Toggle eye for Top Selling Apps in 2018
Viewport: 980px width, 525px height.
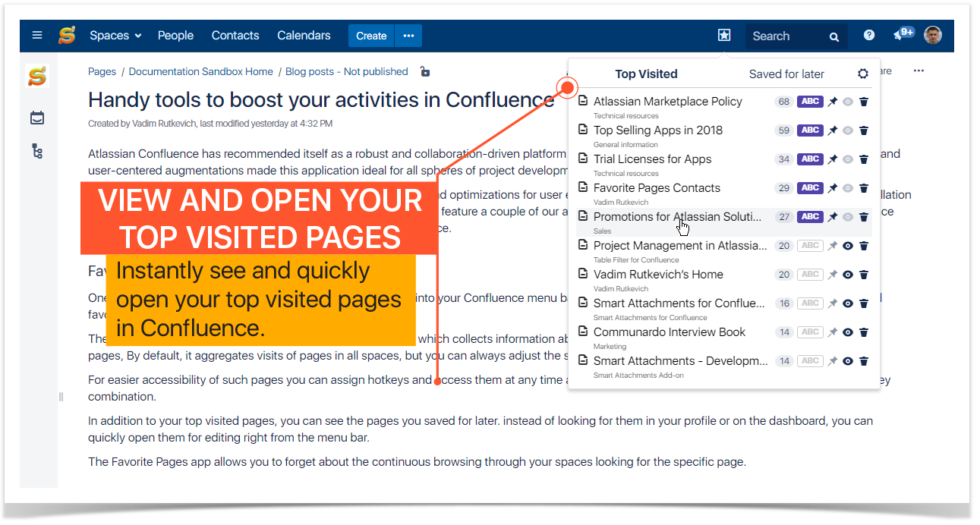pyautogui.click(x=848, y=130)
